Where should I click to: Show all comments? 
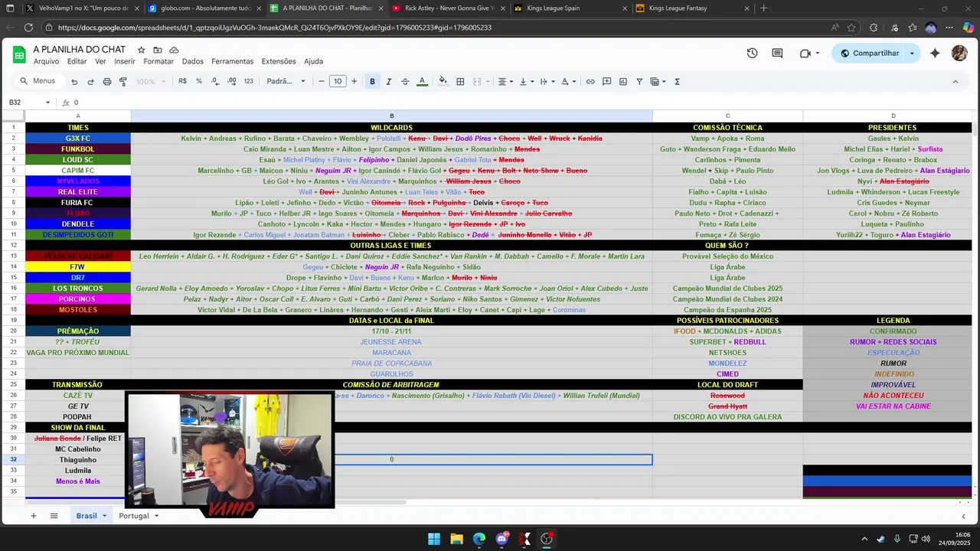coord(777,53)
